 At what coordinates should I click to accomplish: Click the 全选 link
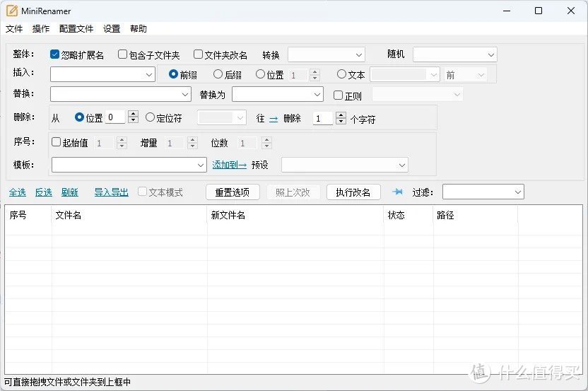point(18,192)
